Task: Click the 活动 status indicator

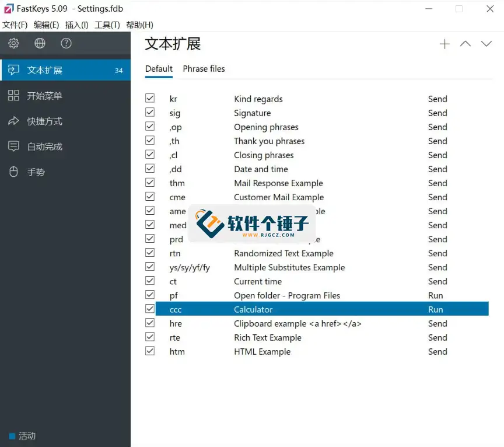Action: click(22, 436)
